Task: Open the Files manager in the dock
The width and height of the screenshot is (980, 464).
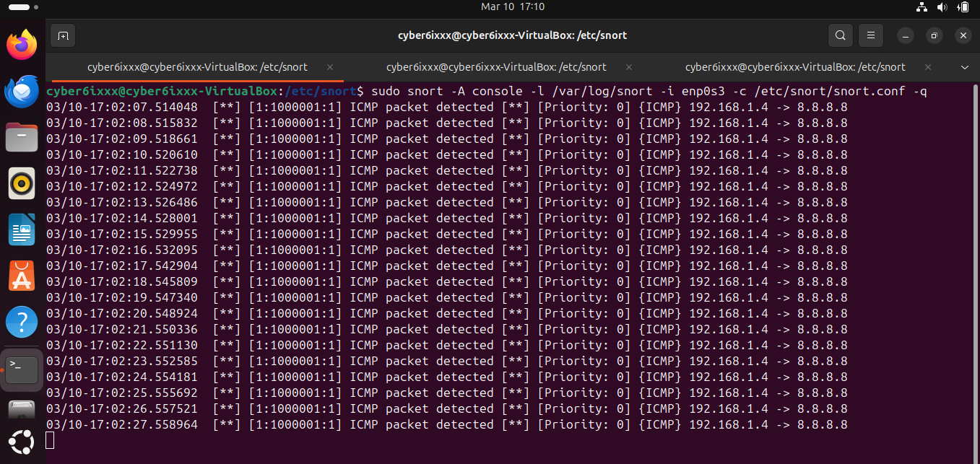Action: point(22,137)
